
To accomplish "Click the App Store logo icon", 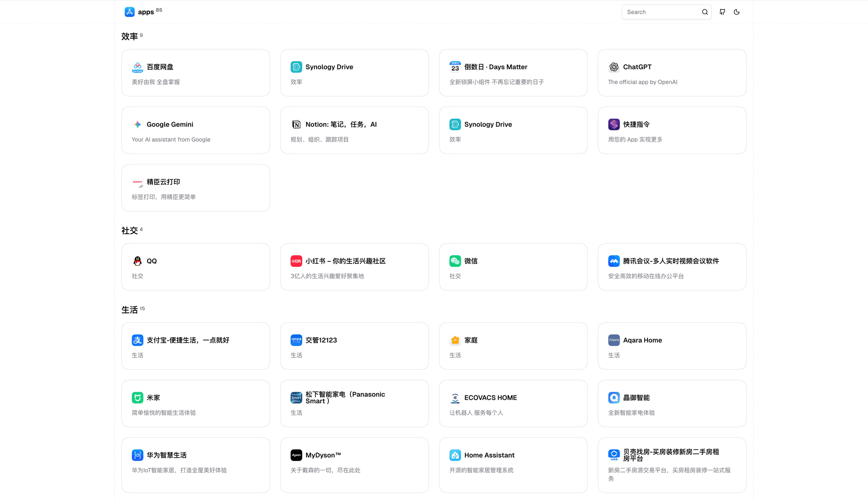I will [130, 12].
